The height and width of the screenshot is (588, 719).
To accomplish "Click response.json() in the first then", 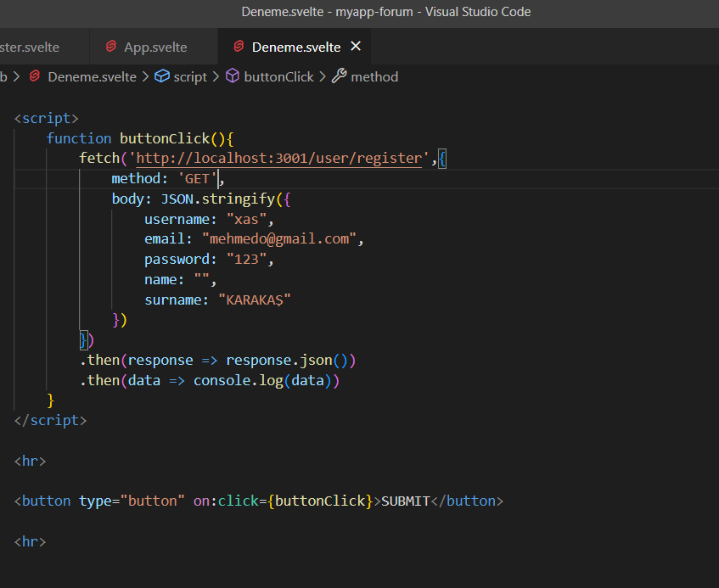I will coord(288,361).
